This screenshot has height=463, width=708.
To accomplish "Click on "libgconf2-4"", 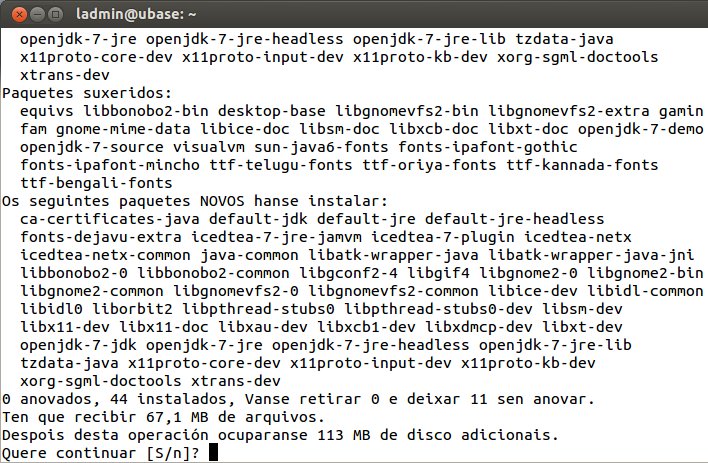I will 349,273.
